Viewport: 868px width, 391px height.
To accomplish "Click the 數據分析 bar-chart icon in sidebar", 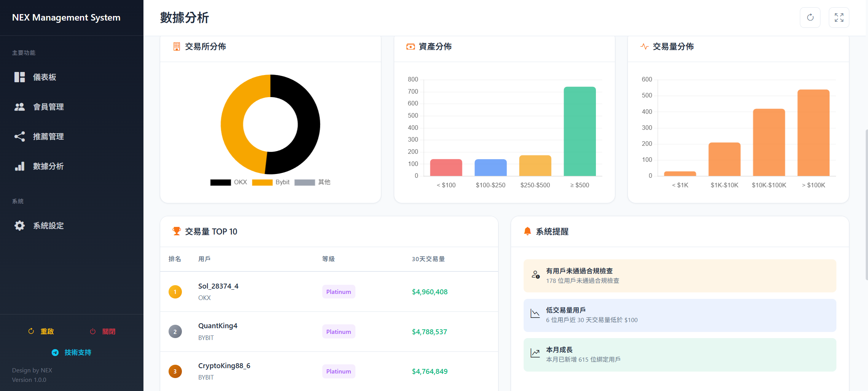I will [x=19, y=166].
